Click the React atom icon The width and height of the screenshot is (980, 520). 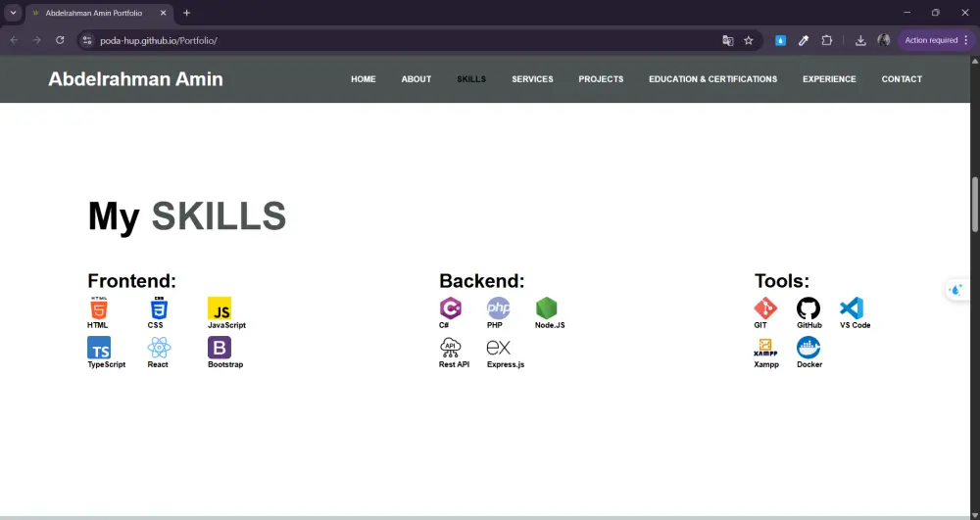(159, 348)
